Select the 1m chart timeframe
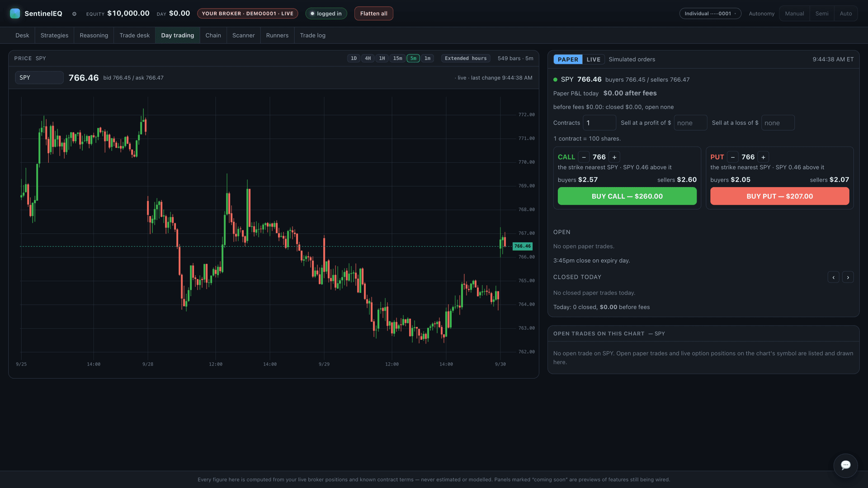The image size is (868, 488). click(427, 58)
